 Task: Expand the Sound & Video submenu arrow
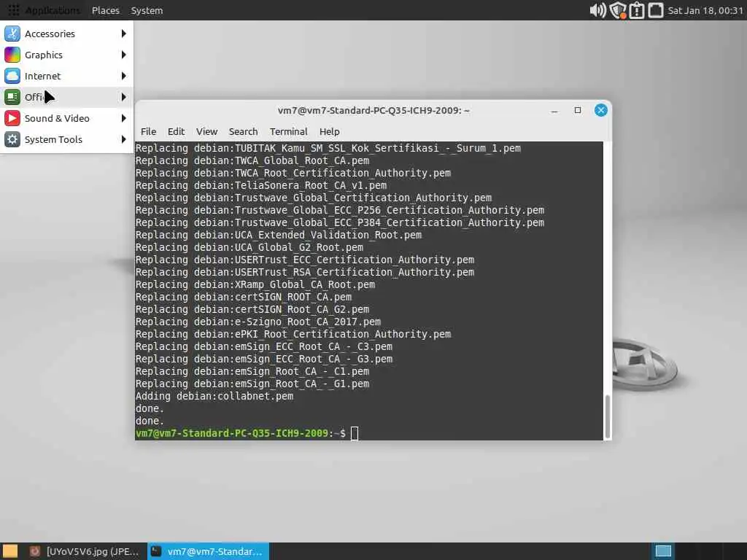click(x=124, y=118)
